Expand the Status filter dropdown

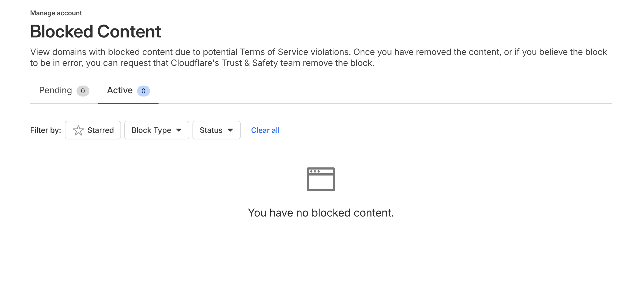pos(216,130)
